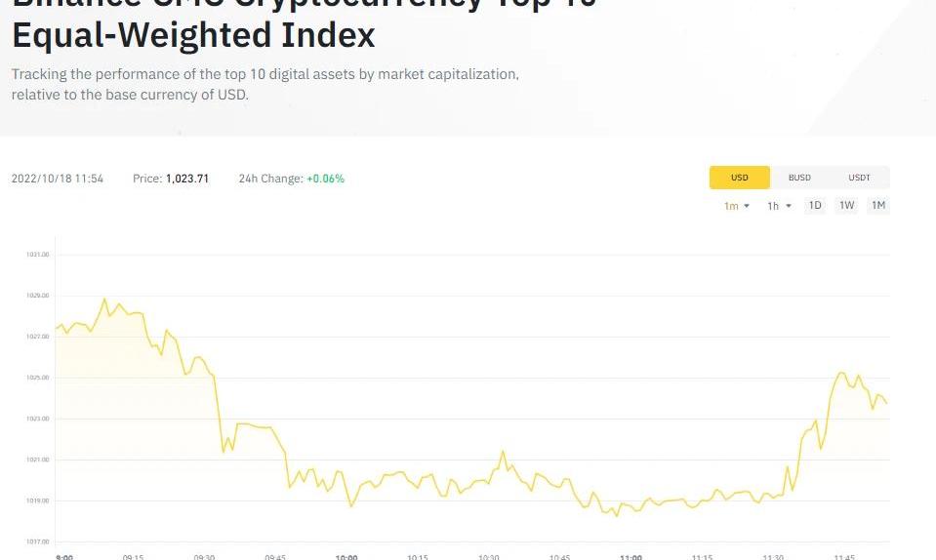936x560 pixels.
Task: Click the 11:45 time axis marker
Action: pos(844,557)
